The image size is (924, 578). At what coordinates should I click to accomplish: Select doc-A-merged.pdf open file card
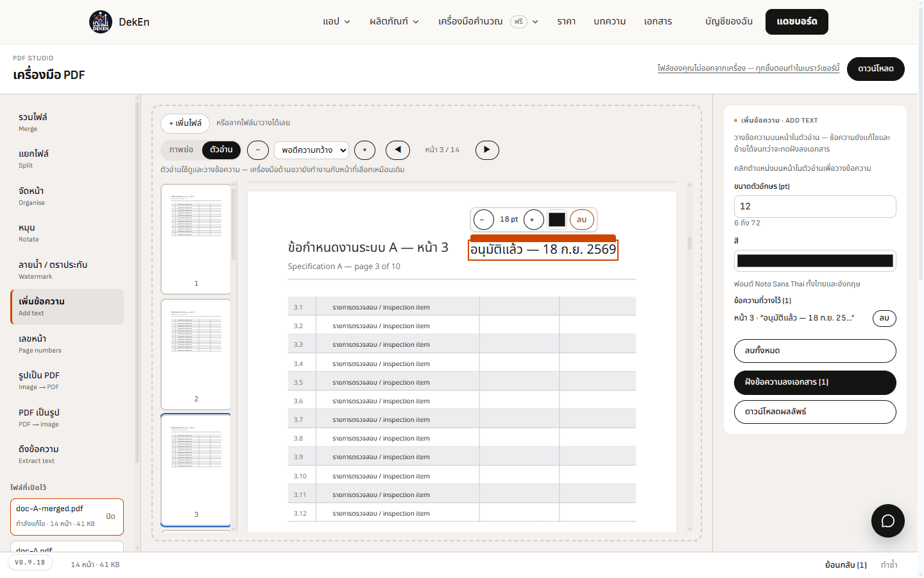(67, 516)
